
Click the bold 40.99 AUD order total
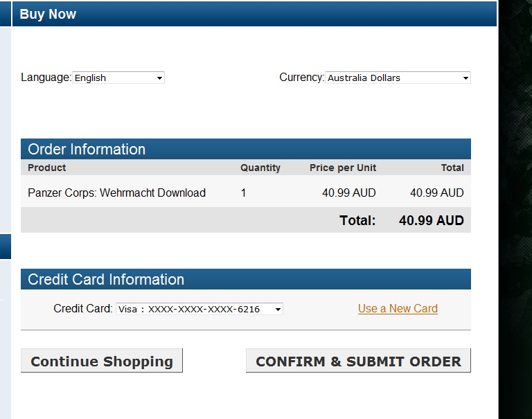click(432, 220)
